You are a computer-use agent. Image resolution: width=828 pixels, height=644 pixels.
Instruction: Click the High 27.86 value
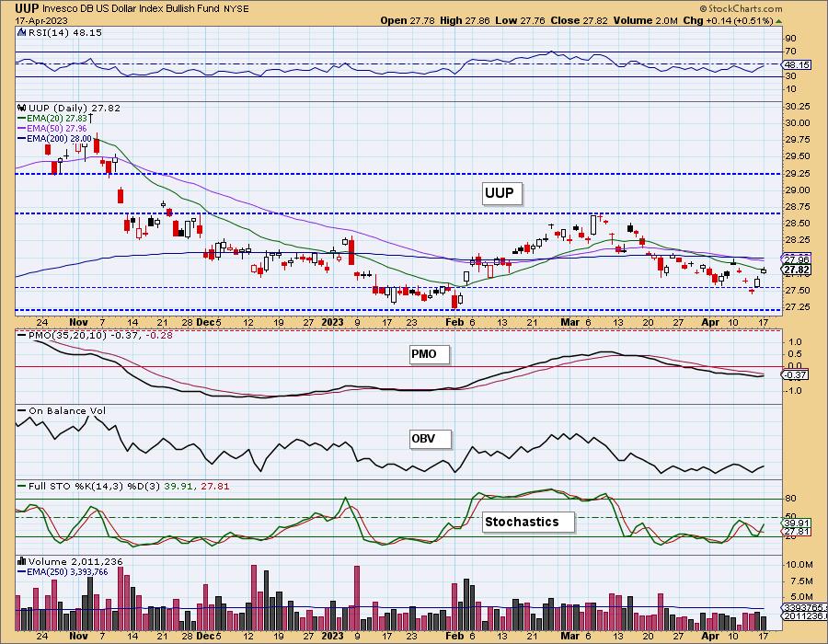[465, 20]
